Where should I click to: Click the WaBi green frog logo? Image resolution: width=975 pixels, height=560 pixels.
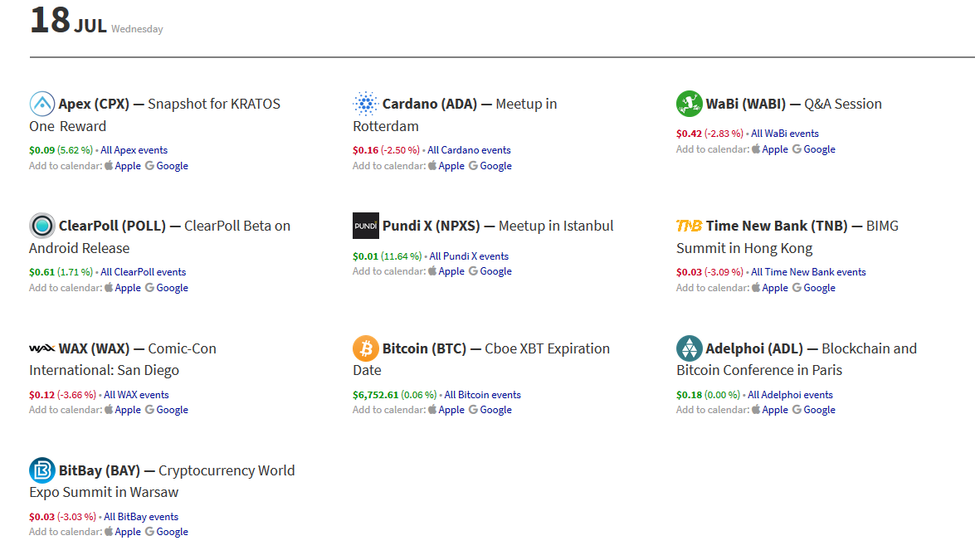click(689, 104)
